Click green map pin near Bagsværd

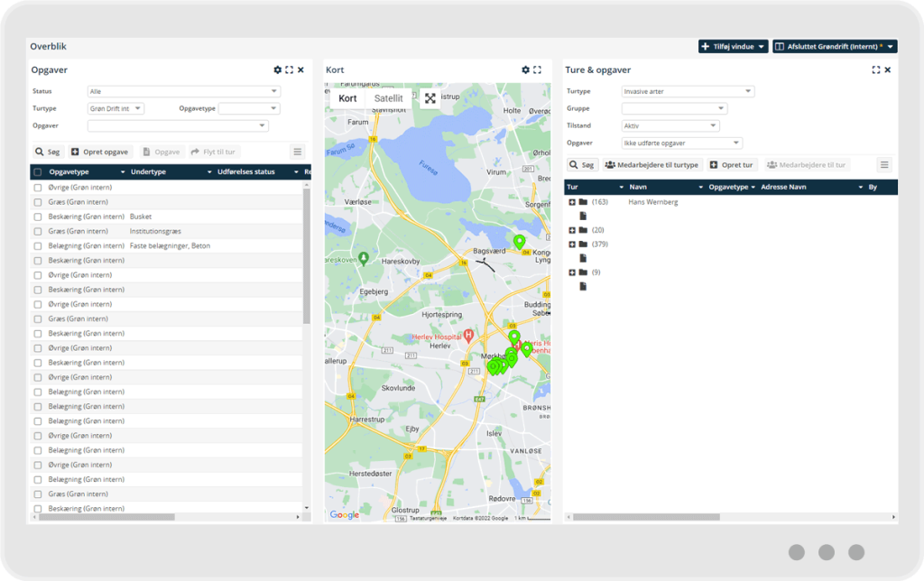[519, 242]
